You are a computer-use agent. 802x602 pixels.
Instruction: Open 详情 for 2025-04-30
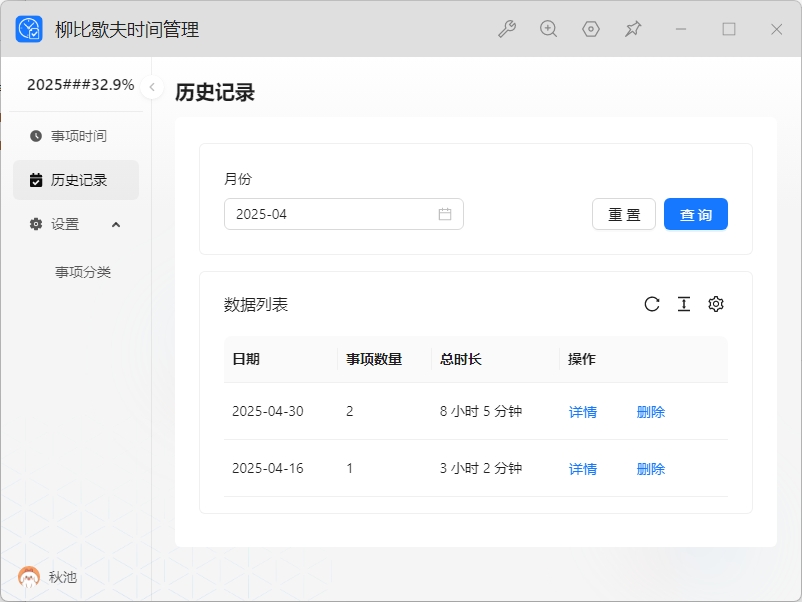pyautogui.click(x=583, y=411)
